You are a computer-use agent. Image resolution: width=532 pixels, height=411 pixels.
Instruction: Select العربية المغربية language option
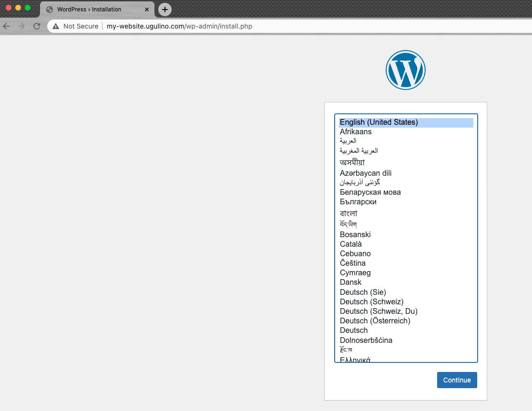click(406, 151)
